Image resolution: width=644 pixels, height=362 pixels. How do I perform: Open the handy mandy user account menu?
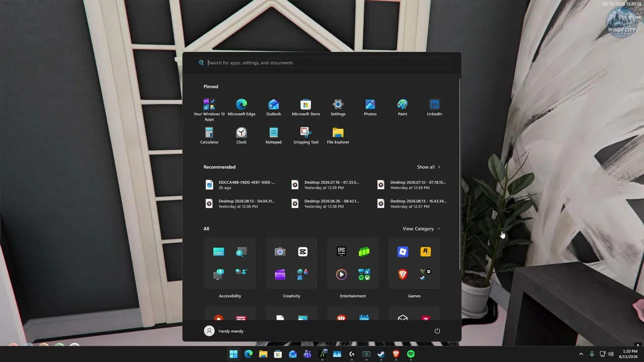coord(223,331)
